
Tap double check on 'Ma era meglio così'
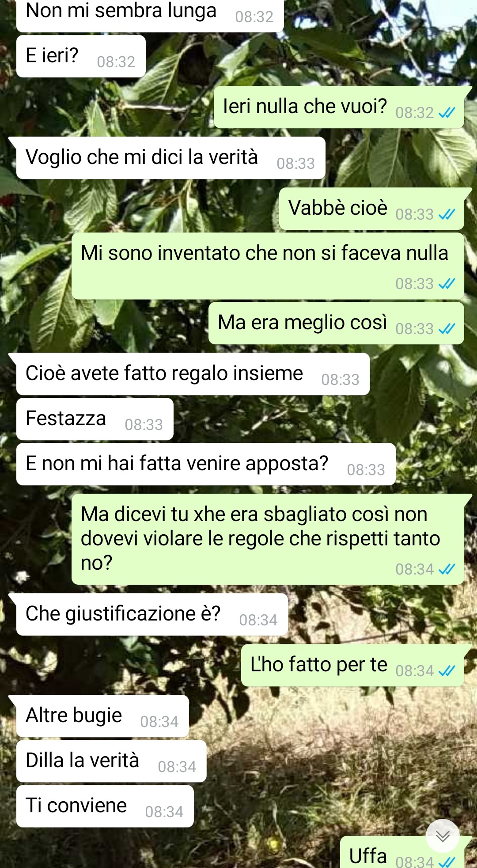[x=447, y=329]
